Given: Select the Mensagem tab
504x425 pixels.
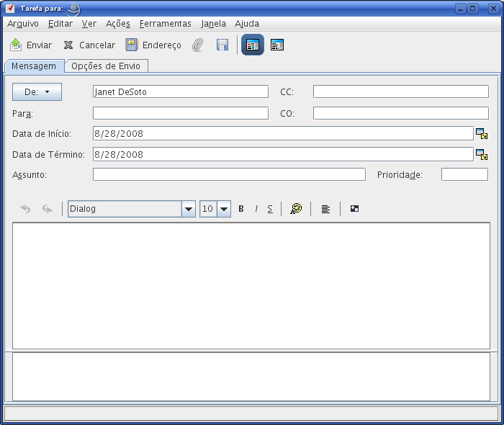Looking at the screenshot, I should click(34, 66).
